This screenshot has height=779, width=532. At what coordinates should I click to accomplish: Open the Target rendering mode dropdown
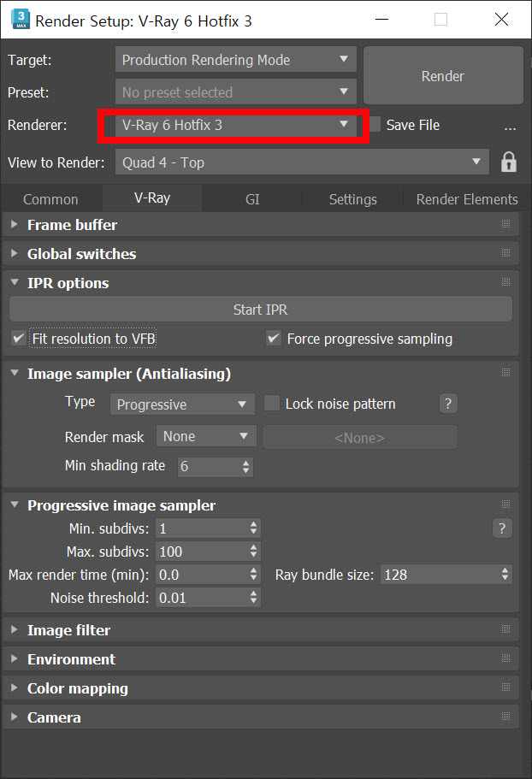236,60
